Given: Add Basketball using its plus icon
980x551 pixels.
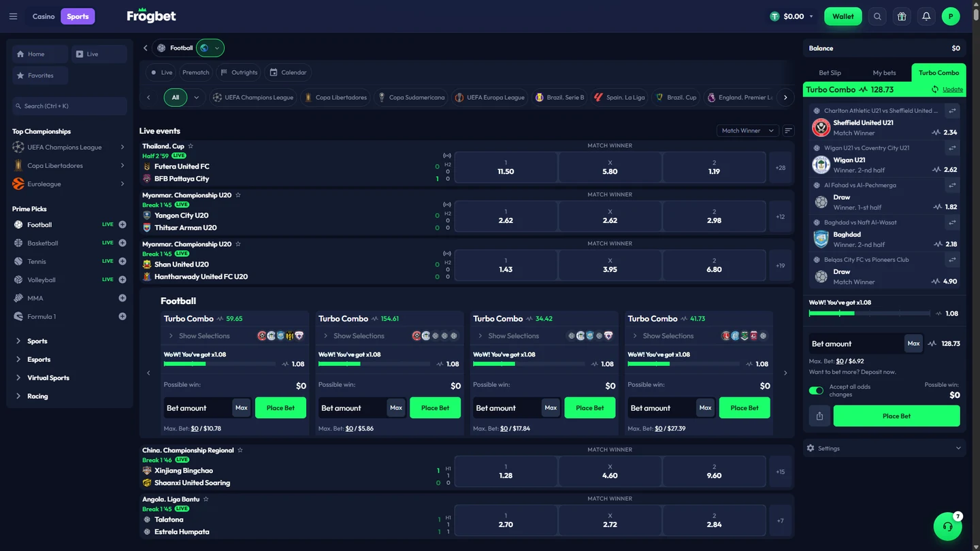Looking at the screenshot, I should coord(122,243).
